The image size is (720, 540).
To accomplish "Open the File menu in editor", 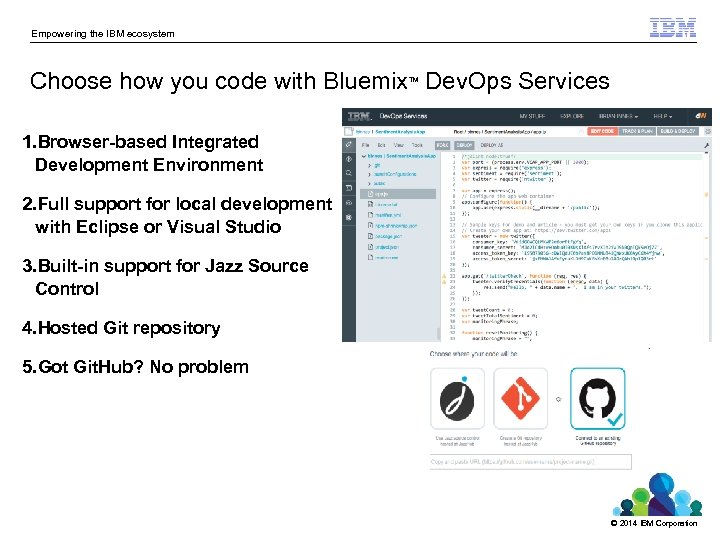I will tap(366, 145).
